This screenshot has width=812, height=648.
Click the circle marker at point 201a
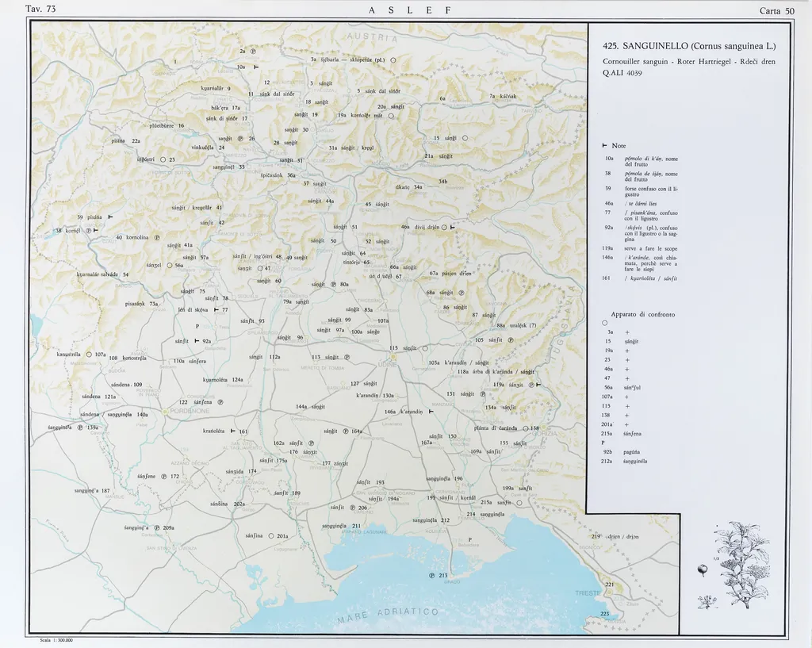270,535
